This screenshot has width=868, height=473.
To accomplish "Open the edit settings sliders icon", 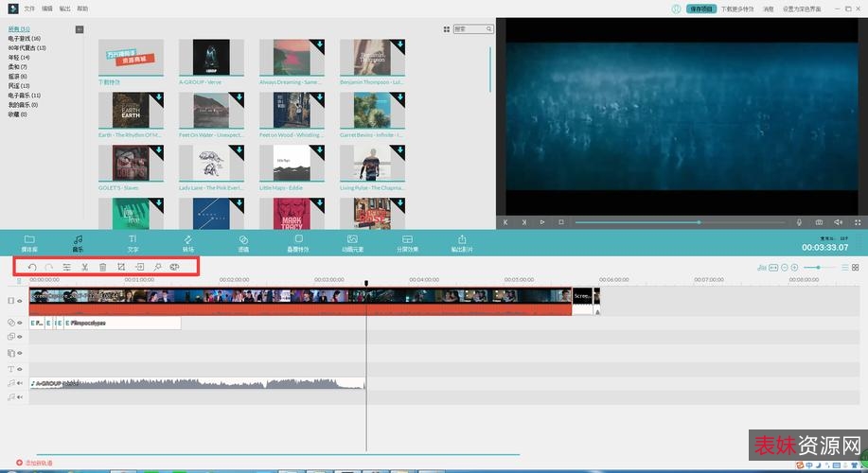I will tap(66, 267).
